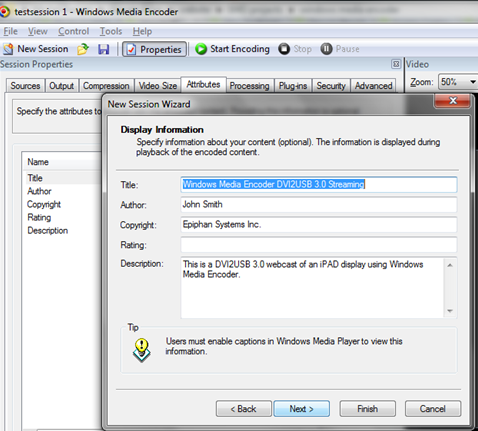Open the Help menu
478x431 pixels.
click(142, 31)
